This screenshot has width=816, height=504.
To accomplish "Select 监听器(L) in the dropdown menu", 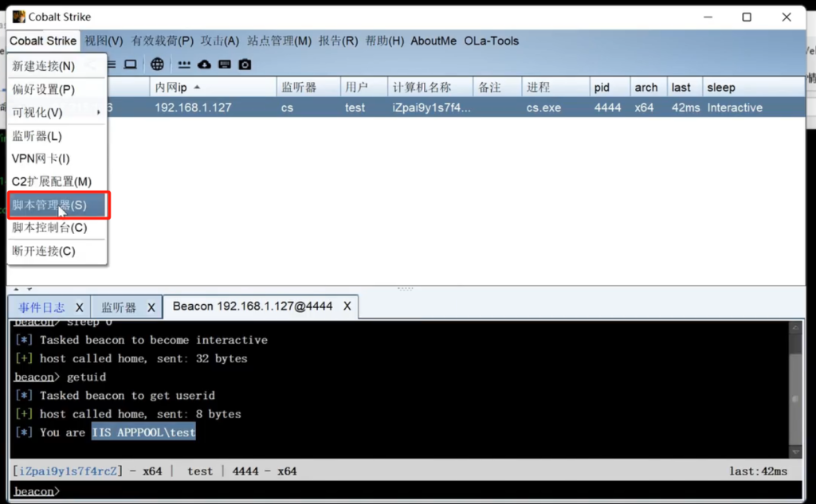I will [x=57, y=136].
